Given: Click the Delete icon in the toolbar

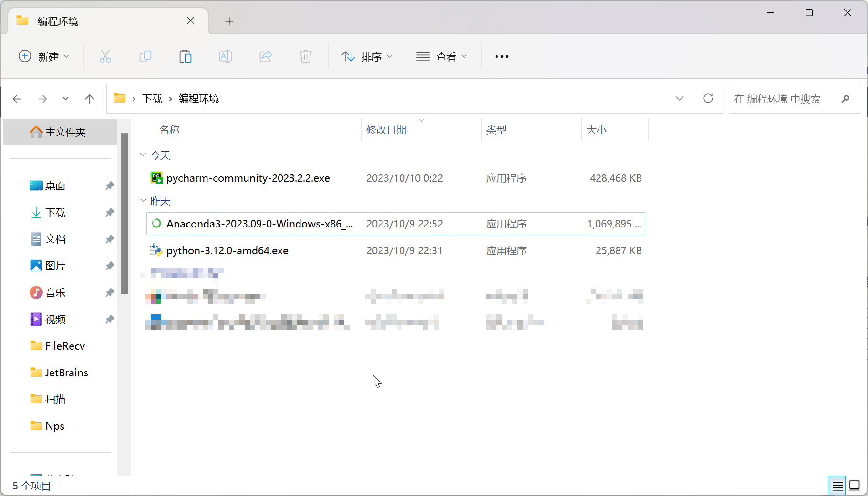Looking at the screenshot, I should tap(306, 56).
